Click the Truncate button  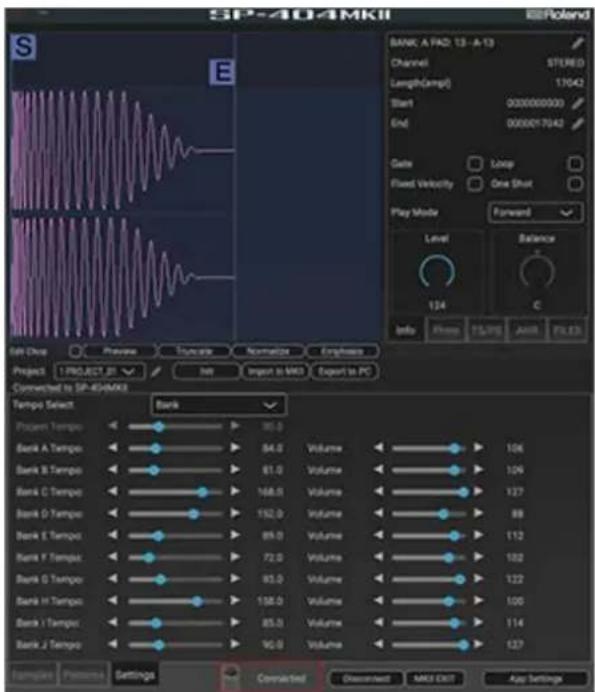[x=195, y=351]
